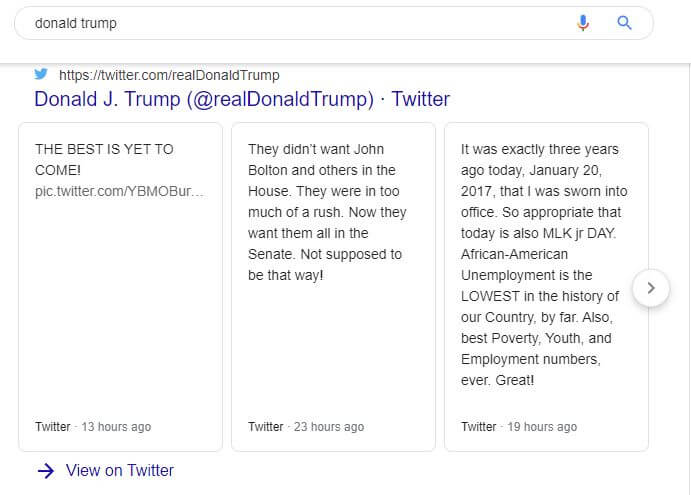Click the MLK jr DAY tweet text

pos(544,264)
